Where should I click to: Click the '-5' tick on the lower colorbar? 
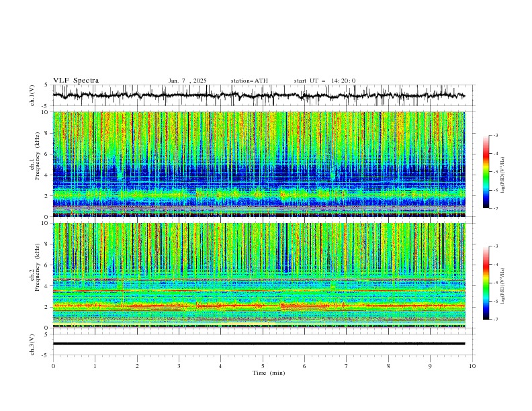click(496, 283)
